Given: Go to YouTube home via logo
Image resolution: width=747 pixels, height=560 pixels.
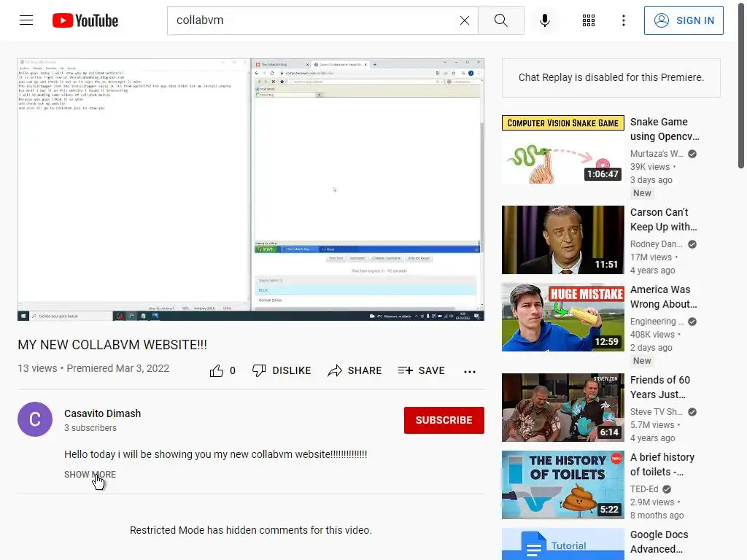Looking at the screenshot, I should [x=85, y=20].
